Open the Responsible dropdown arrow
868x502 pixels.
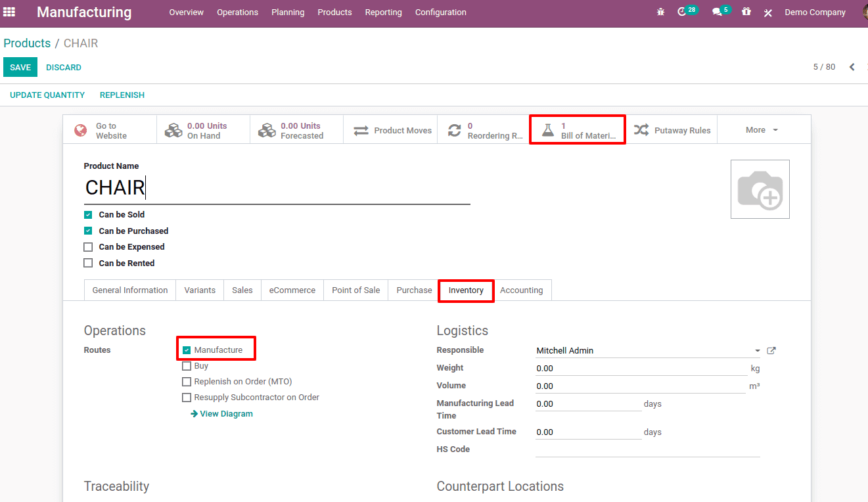coord(758,351)
